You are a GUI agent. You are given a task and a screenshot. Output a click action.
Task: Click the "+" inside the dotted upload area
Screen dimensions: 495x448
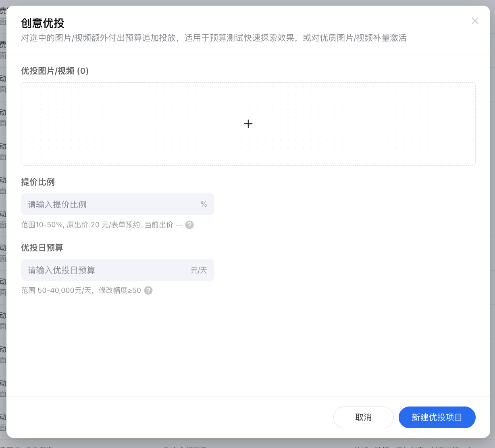coord(248,124)
